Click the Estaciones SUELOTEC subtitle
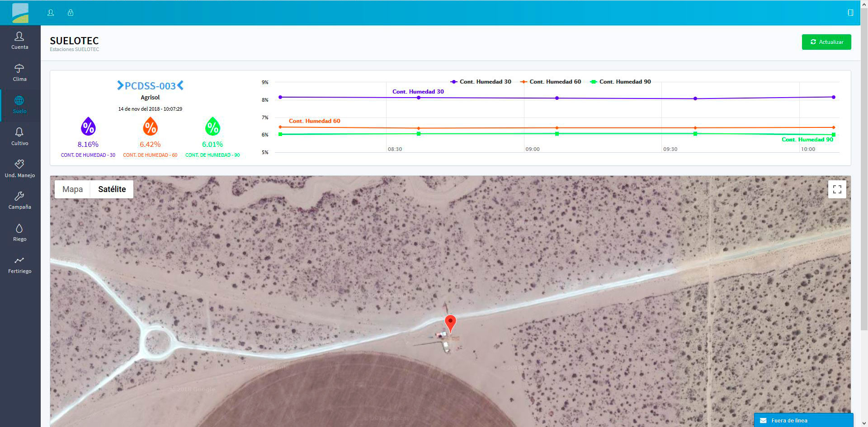The height and width of the screenshot is (427, 868). coord(74,49)
